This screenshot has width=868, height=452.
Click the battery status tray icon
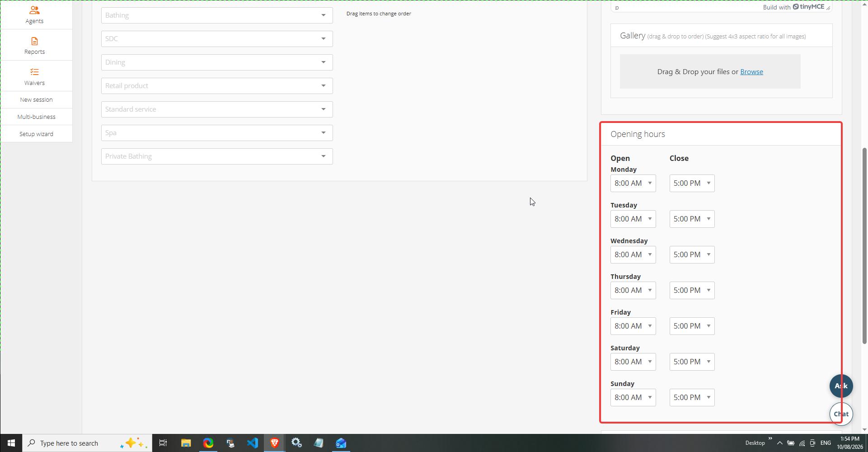point(791,443)
